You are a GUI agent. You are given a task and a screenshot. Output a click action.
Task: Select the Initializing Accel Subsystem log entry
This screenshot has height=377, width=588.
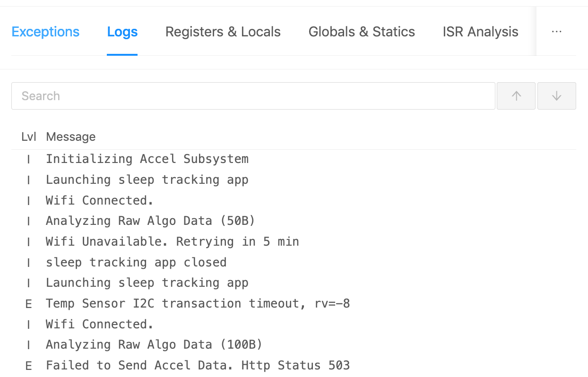(147, 159)
